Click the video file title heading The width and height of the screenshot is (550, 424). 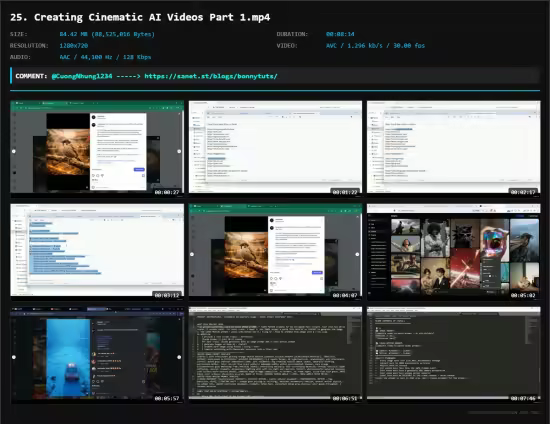click(x=140, y=17)
